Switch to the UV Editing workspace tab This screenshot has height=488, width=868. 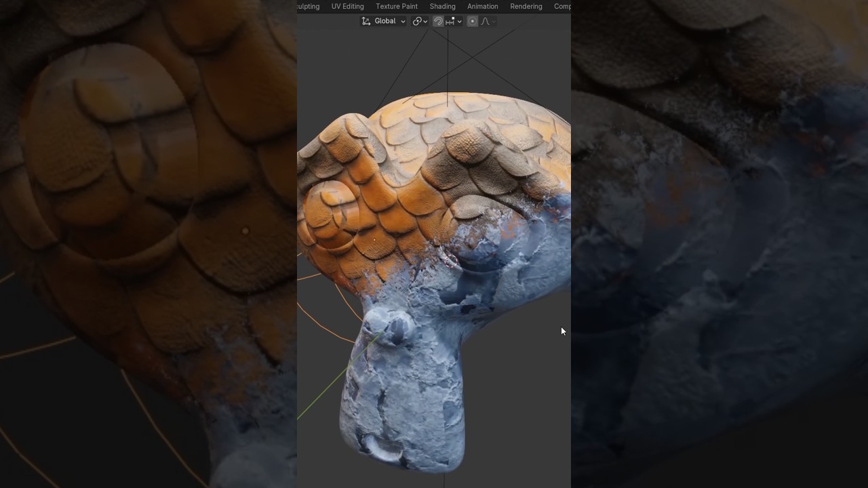click(x=347, y=6)
